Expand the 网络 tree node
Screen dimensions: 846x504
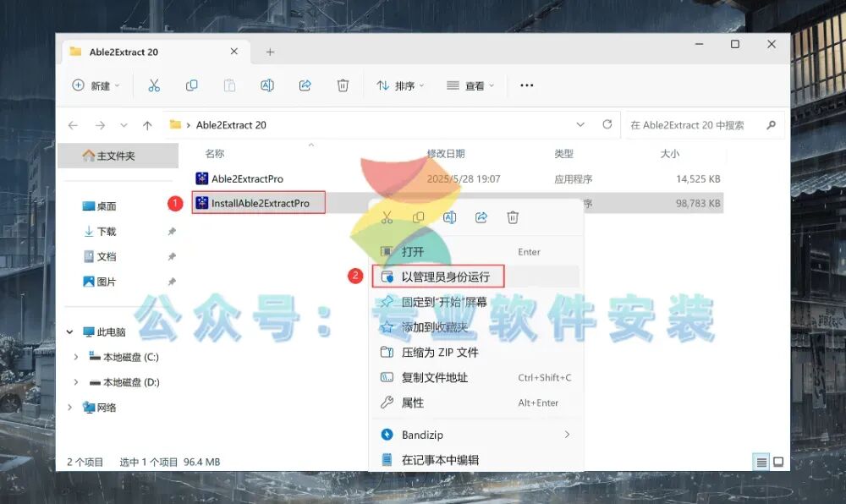pos(69,408)
